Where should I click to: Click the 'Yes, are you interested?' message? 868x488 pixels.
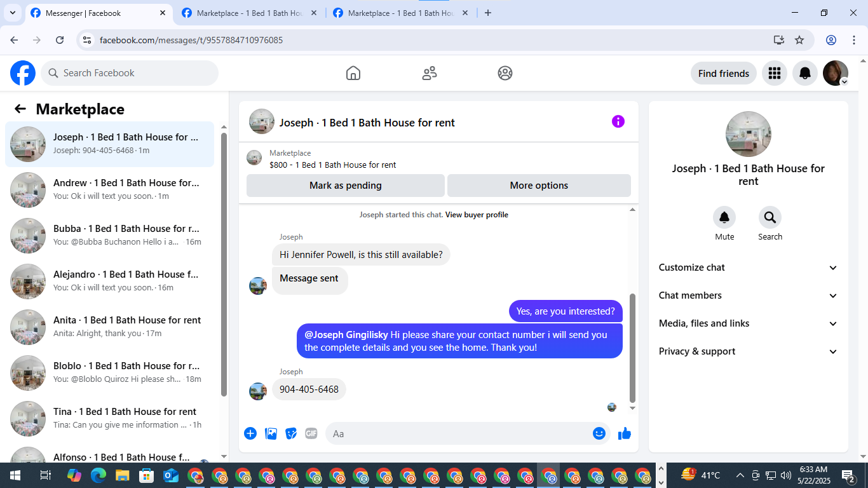point(566,311)
